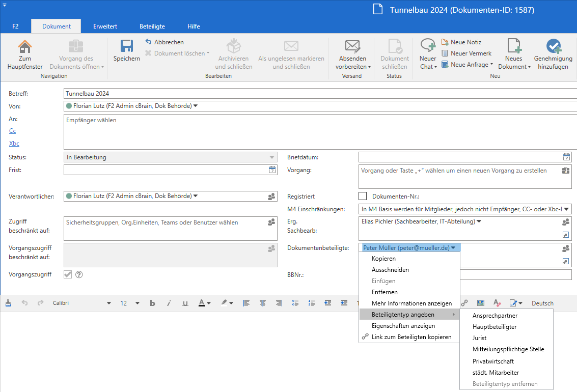577x392 pixels.
Task: Tick the Registriert checkbox
Action: (x=363, y=196)
